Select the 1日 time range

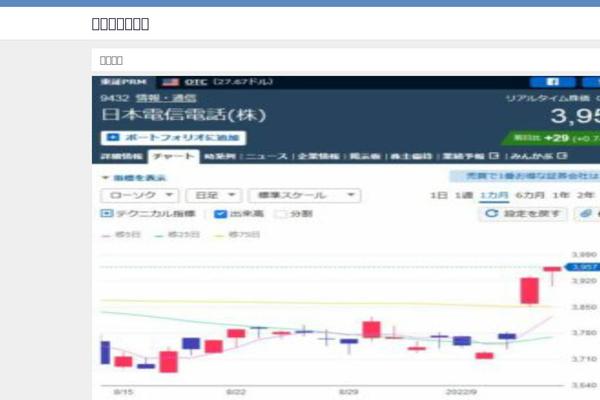pos(439,195)
